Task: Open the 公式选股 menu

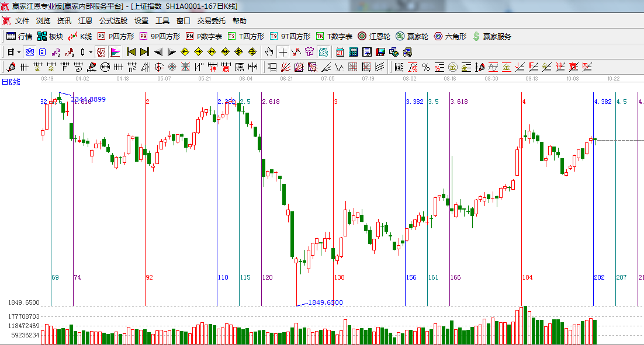Action: coord(113,20)
